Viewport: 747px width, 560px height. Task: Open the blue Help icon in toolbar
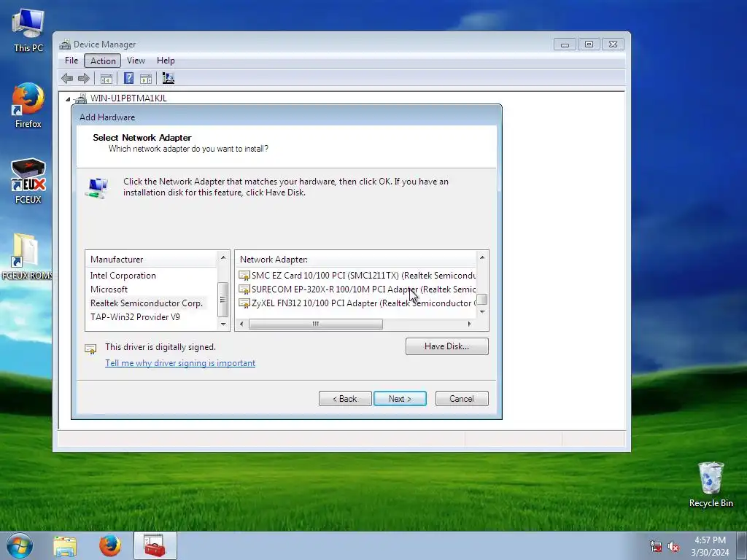128,78
